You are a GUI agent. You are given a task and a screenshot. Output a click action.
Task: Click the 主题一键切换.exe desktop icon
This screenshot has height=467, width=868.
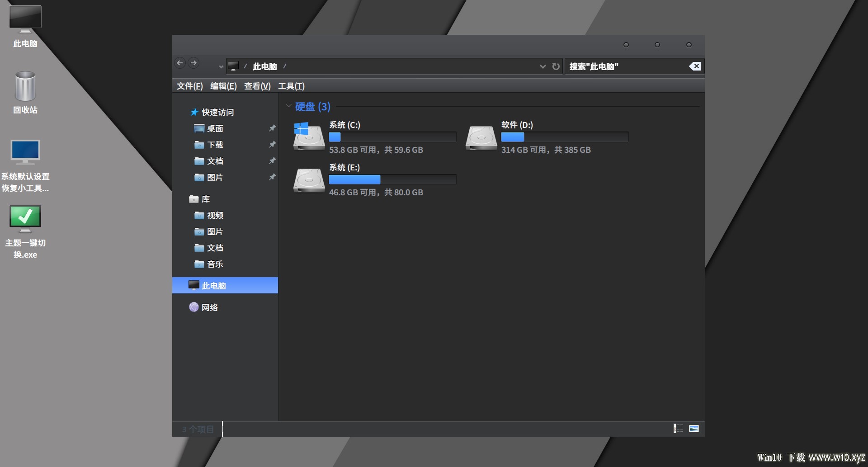pos(25,231)
